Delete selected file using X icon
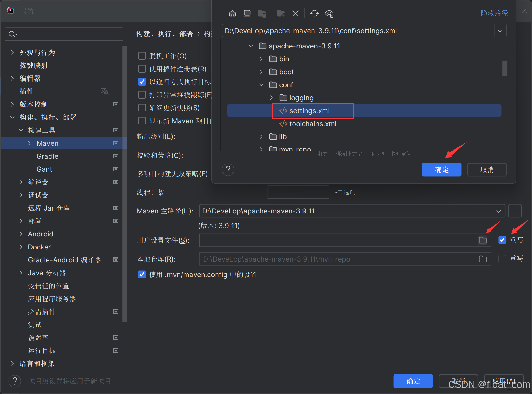 [x=295, y=14]
